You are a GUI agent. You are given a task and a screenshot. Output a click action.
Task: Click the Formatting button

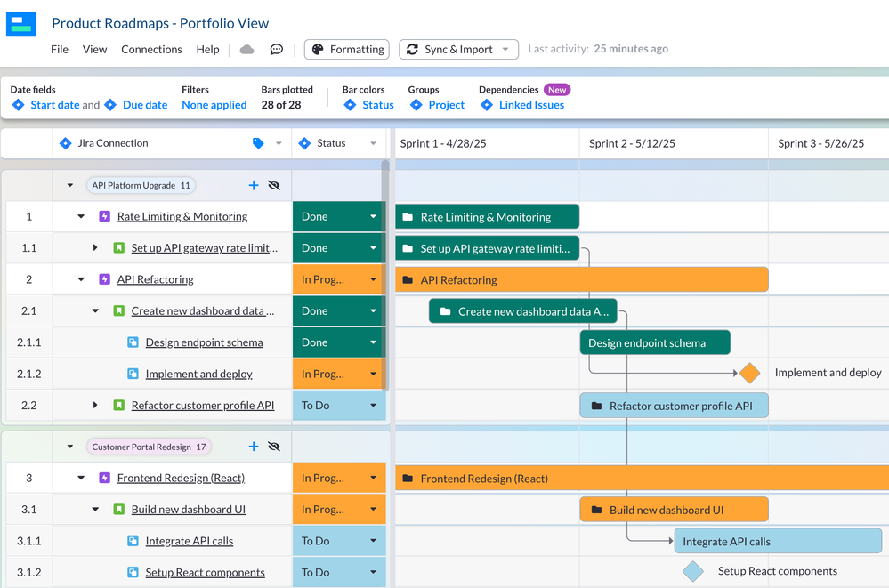[x=347, y=49]
